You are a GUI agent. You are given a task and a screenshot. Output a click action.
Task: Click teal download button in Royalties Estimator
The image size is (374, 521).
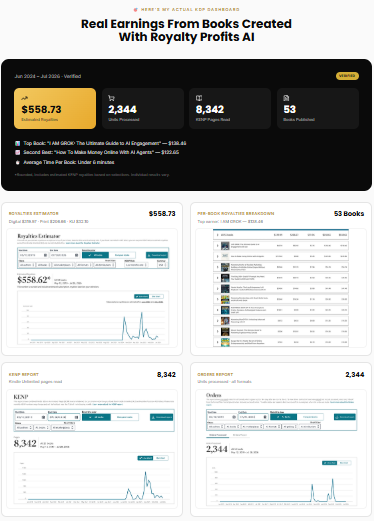click(157, 255)
